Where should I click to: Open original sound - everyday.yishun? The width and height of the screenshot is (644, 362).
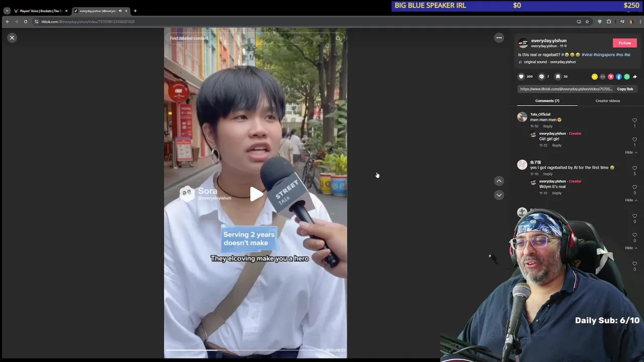point(549,62)
